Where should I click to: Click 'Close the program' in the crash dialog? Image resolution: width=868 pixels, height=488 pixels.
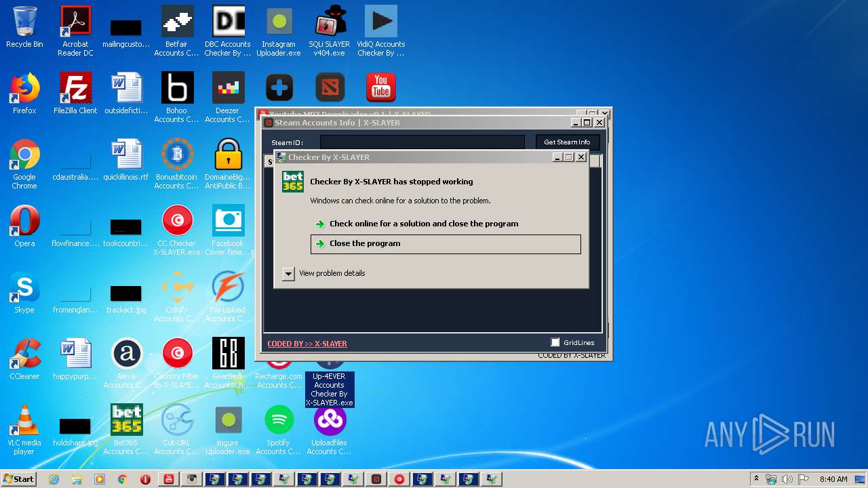coord(446,244)
